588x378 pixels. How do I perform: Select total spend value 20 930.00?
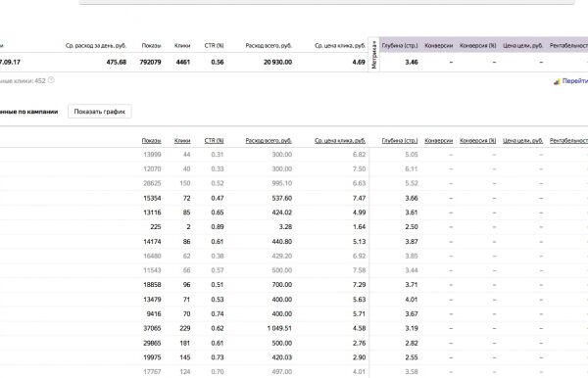(x=278, y=63)
